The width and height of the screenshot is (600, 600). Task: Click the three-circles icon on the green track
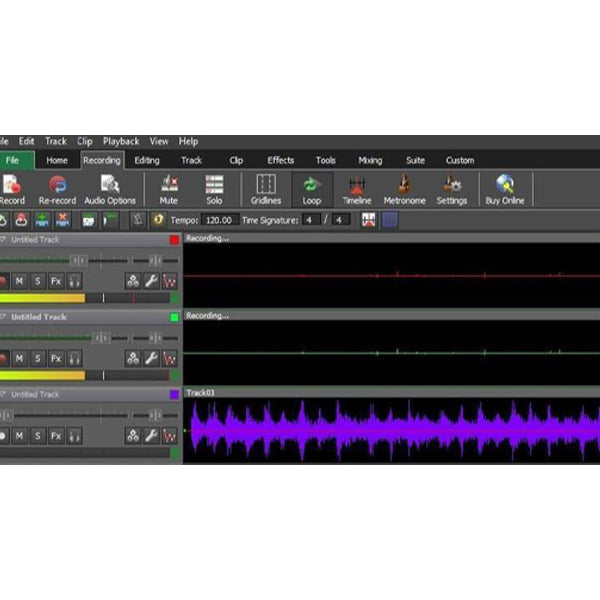point(133,359)
